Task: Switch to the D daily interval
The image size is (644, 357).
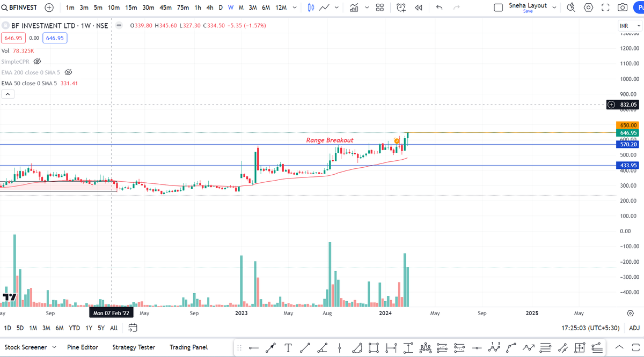Action: [221, 8]
